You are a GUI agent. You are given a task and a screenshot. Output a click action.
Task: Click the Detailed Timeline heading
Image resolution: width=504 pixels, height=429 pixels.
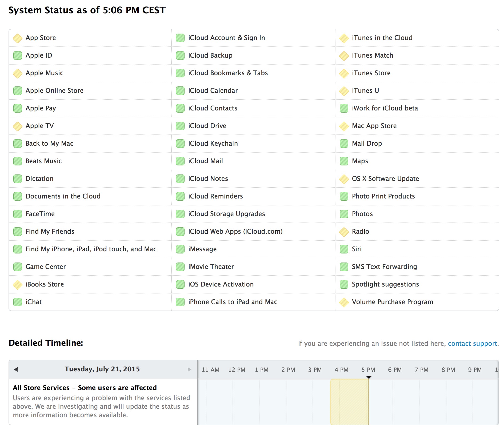click(x=46, y=343)
